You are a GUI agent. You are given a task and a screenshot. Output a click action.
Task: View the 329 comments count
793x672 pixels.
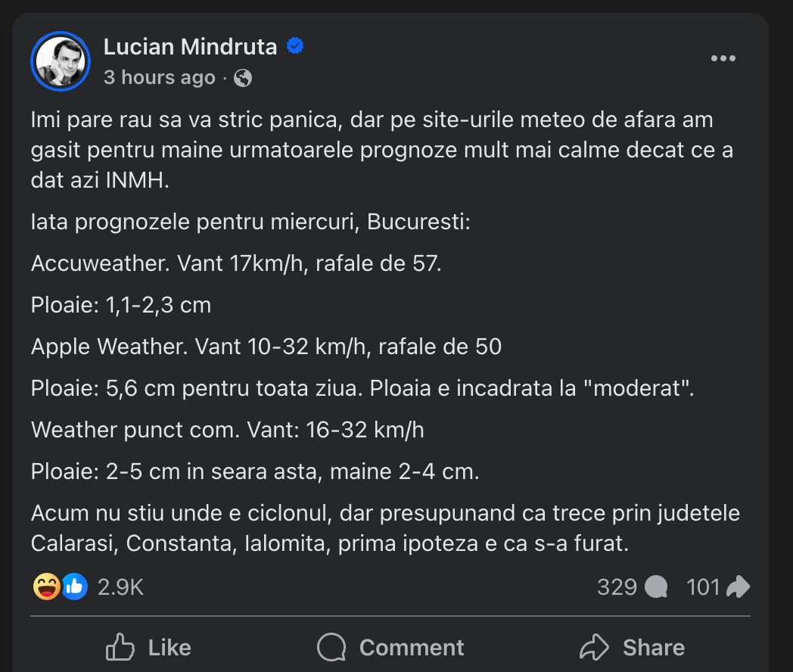617,586
